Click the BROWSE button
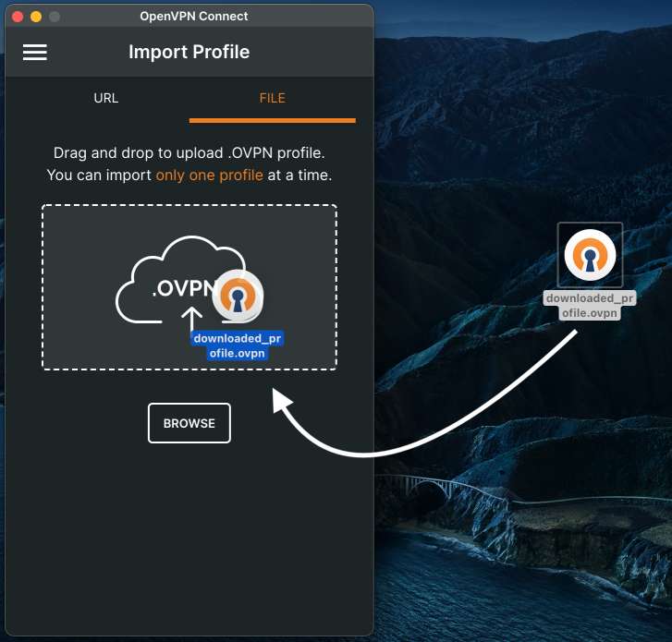The height and width of the screenshot is (642, 672). [189, 423]
